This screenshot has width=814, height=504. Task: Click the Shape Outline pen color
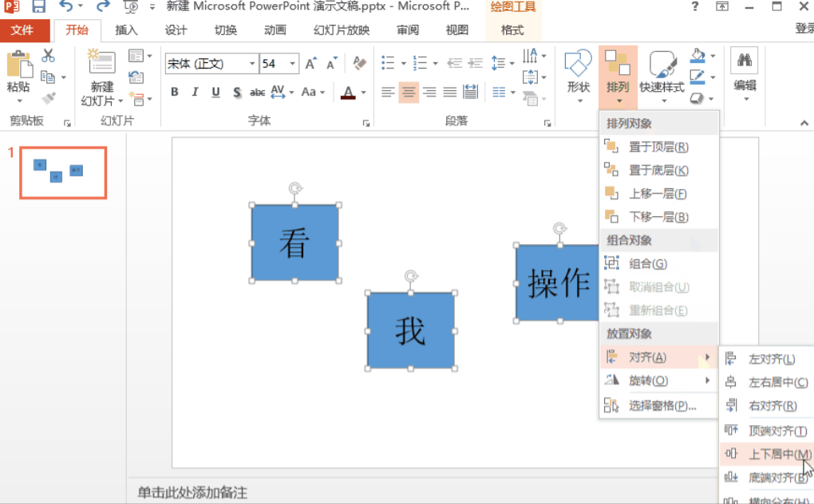click(x=697, y=77)
